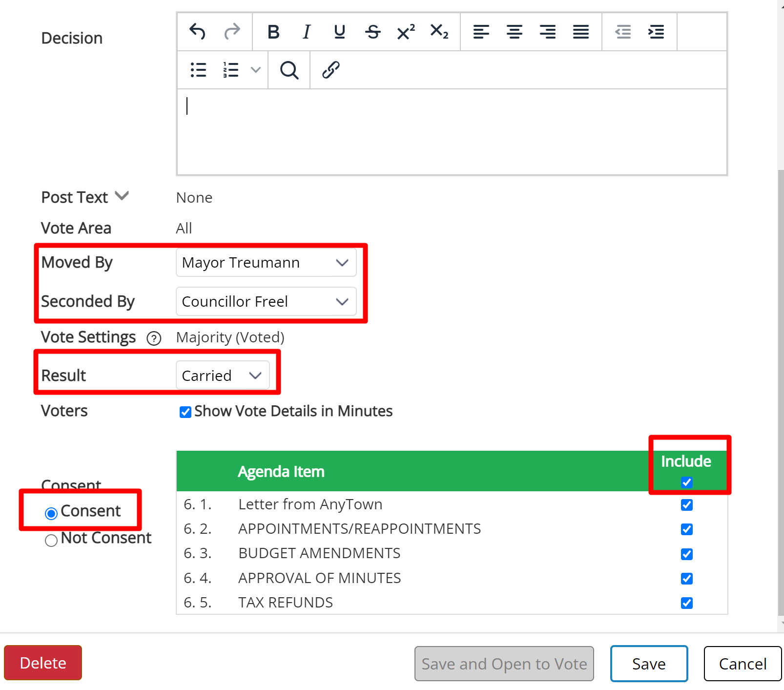
Task: Open the Insert Link tool
Action: click(330, 70)
